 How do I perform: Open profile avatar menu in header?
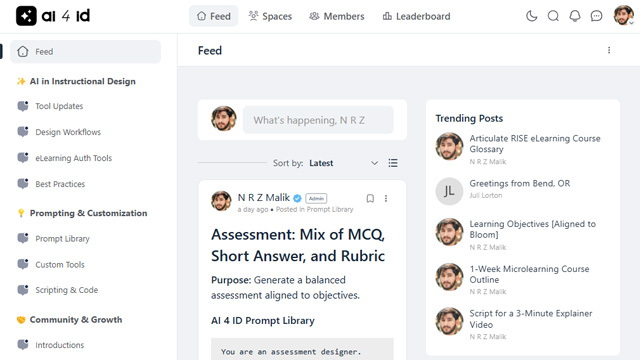pos(624,16)
